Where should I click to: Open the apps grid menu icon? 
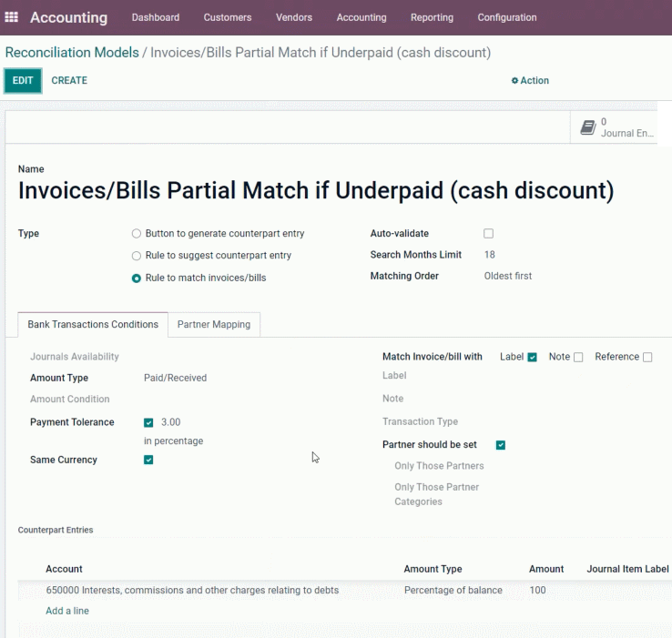pyautogui.click(x=11, y=17)
